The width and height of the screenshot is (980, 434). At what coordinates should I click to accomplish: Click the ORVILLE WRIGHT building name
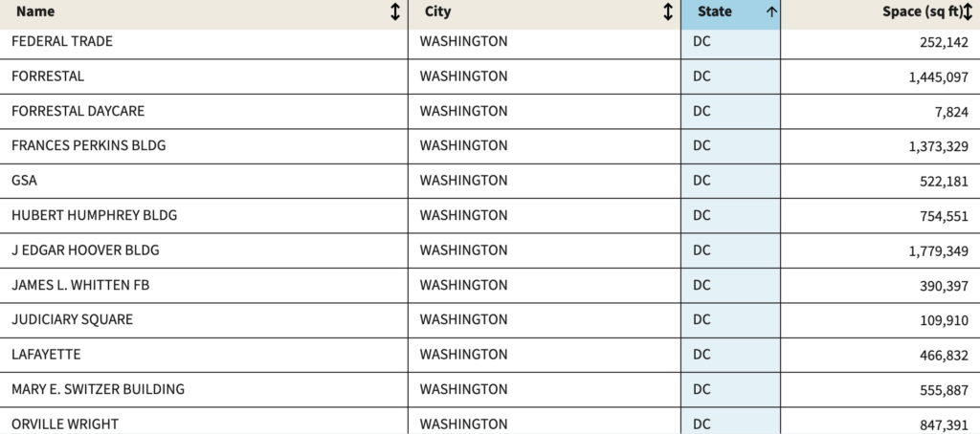(x=65, y=423)
